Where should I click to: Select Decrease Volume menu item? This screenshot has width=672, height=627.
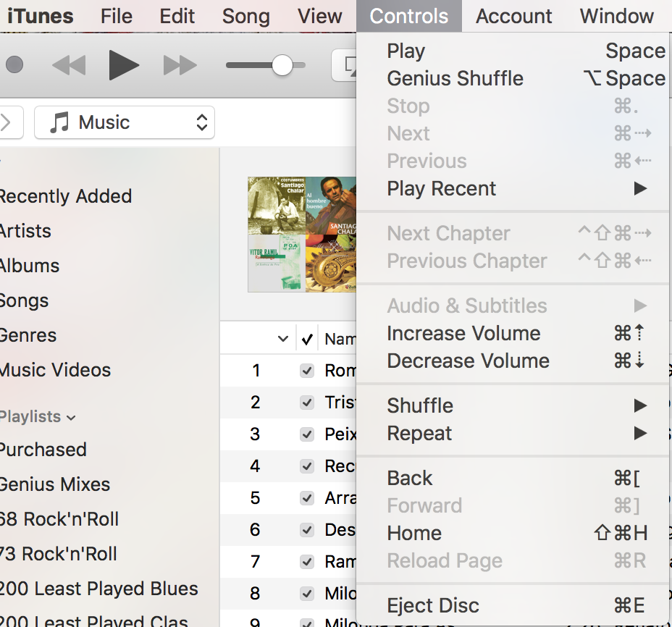513,361
